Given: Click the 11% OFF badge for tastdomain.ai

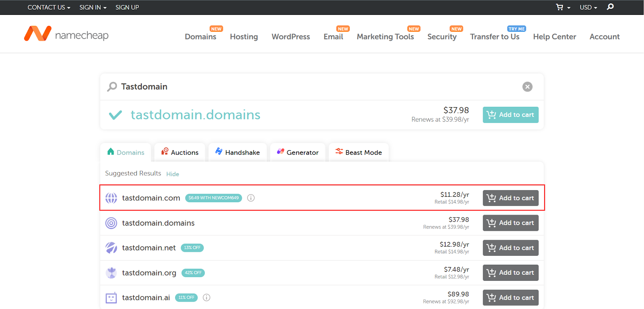Looking at the screenshot, I should pos(186,298).
